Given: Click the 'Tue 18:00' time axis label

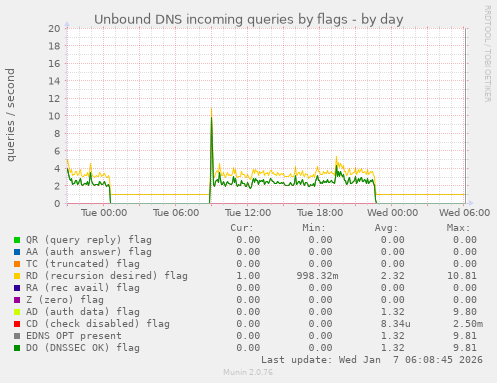Looking at the screenshot, I should click(x=320, y=213).
